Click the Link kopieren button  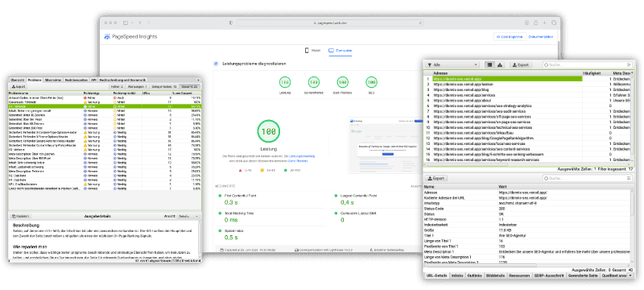click(x=510, y=36)
